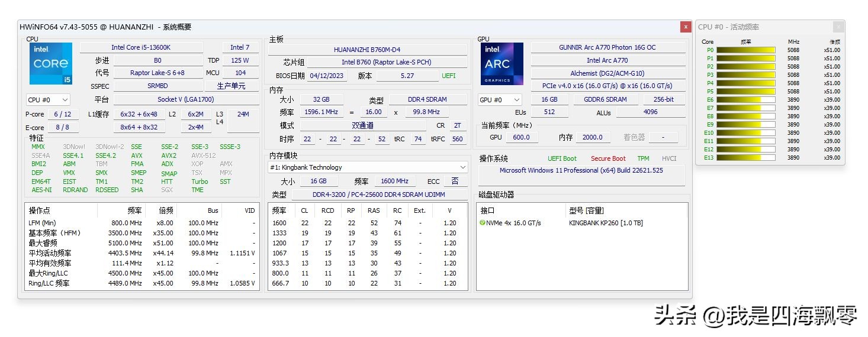The image size is (868, 337).
Task: Click the Intel B760 (Raptor Lake-S PCH) chipset field
Action: tap(387, 62)
